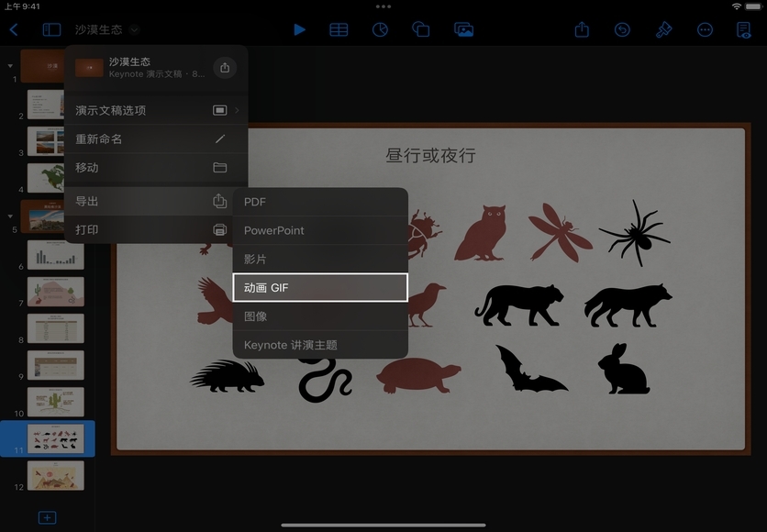
Task: Select slide 12 thumbnail in navigator
Action: [x=56, y=475]
